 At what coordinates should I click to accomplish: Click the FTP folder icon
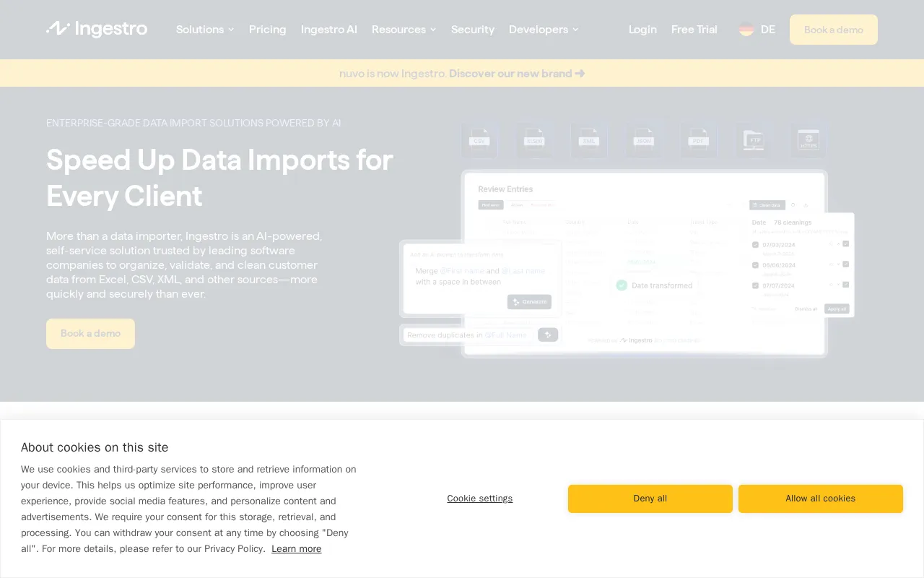[x=754, y=139]
